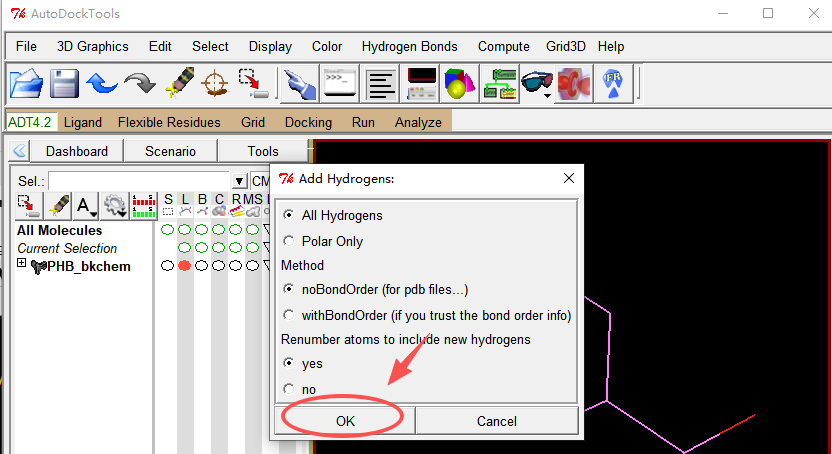
Task: Open the letter A label dropdown
Action: point(87,206)
